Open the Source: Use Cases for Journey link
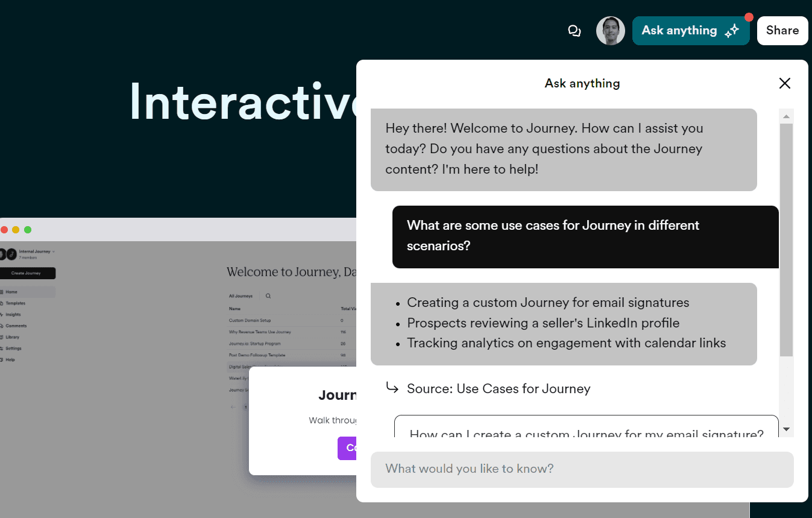The width and height of the screenshot is (812, 518). click(x=499, y=389)
